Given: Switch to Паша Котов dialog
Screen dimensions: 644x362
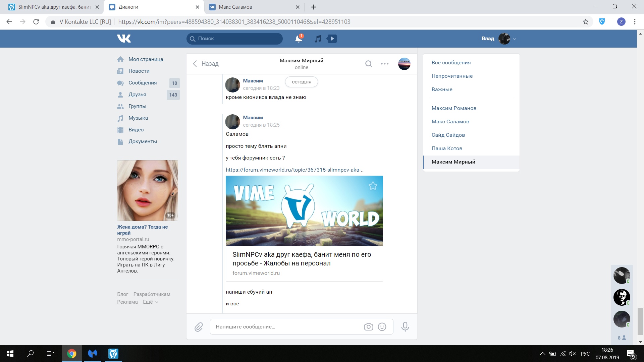Looking at the screenshot, I should coord(447,148).
